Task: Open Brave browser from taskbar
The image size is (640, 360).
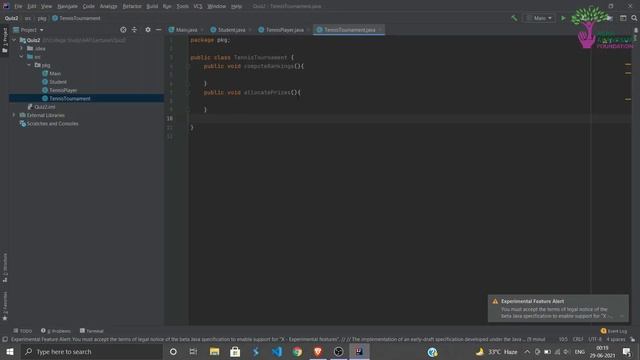Action: coord(318,351)
